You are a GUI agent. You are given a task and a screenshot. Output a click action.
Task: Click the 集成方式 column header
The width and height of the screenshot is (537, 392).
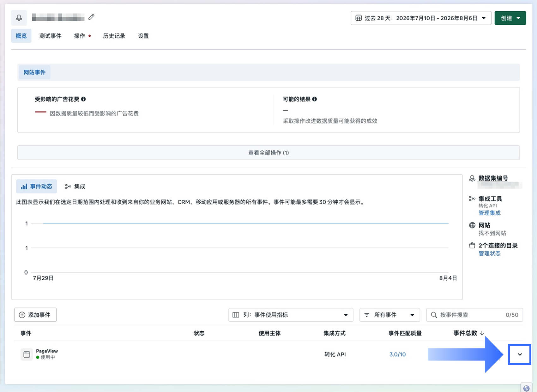[335, 333]
